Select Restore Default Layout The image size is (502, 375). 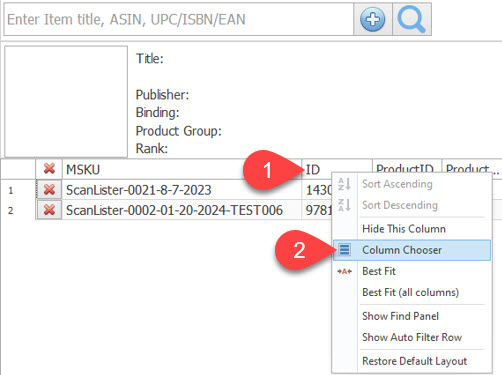(412, 361)
